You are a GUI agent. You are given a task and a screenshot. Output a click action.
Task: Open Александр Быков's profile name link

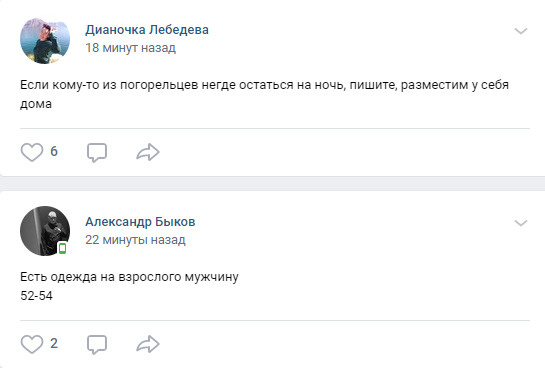coord(140,222)
